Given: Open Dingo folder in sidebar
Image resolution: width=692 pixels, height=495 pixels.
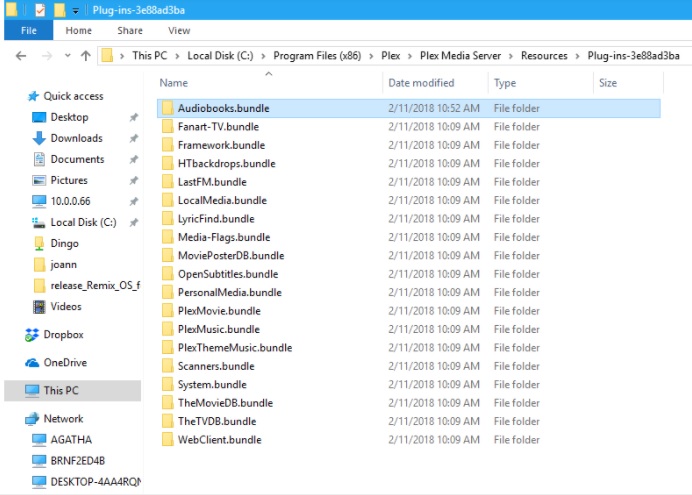Looking at the screenshot, I should (64, 244).
